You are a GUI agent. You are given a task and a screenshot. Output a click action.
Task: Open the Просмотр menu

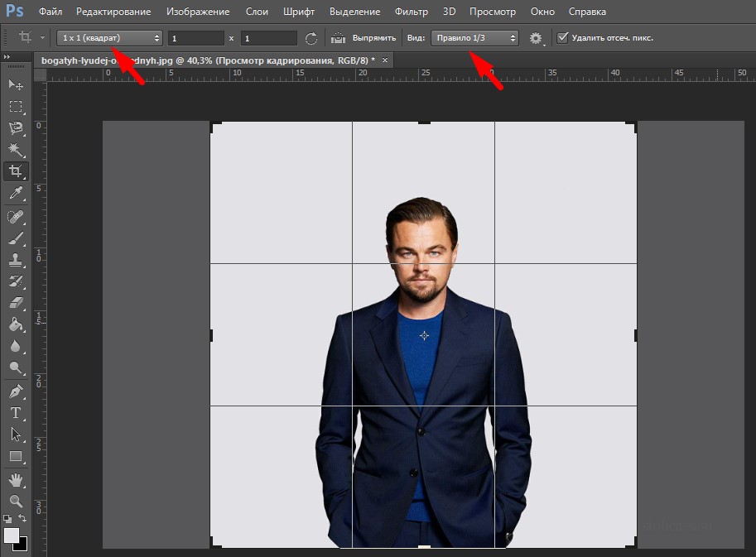(493, 11)
